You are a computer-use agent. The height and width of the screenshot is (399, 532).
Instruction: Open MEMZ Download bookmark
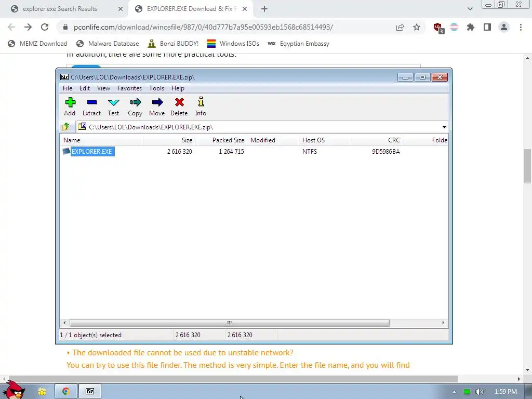(37, 44)
